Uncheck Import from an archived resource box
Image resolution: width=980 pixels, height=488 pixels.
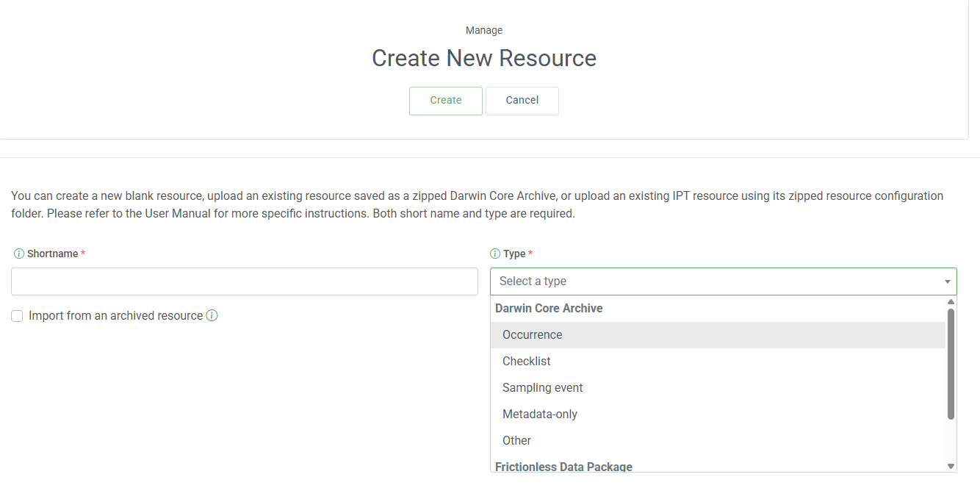pos(17,315)
